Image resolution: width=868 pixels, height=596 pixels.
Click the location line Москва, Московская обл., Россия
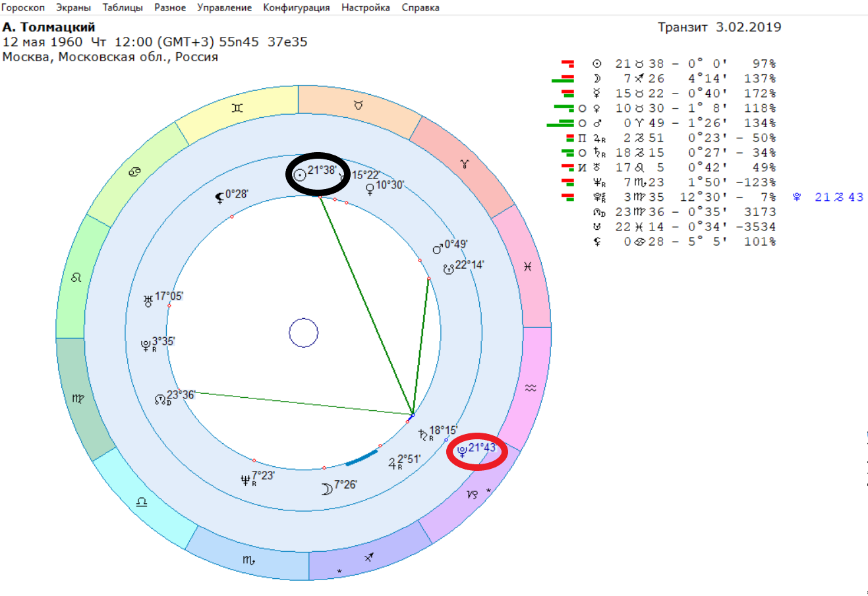(x=110, y=57)
